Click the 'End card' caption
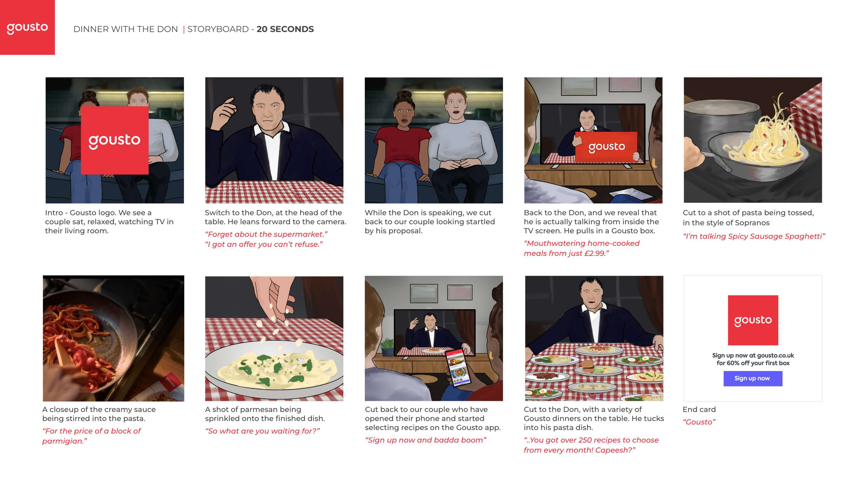 (699, 409)
